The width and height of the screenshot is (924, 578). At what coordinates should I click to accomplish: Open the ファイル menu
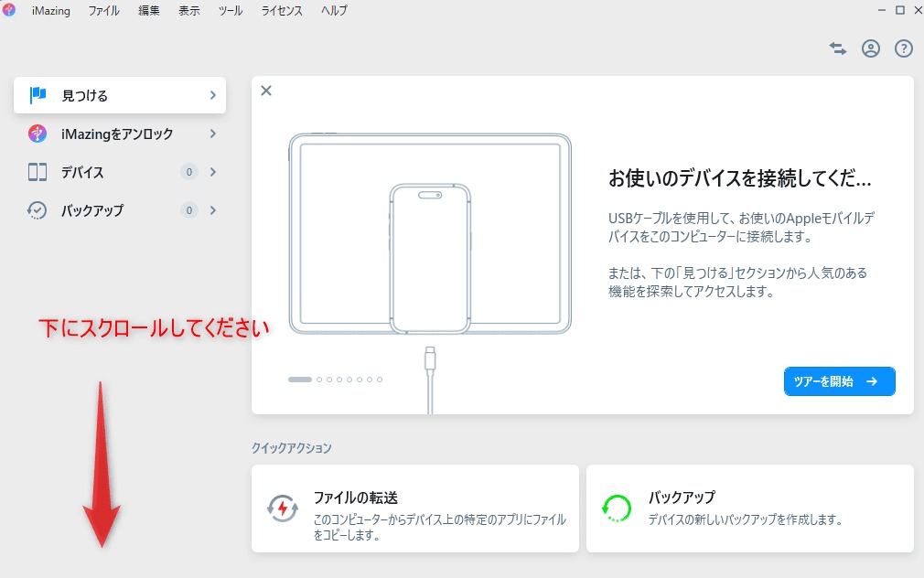pos(104,11)
